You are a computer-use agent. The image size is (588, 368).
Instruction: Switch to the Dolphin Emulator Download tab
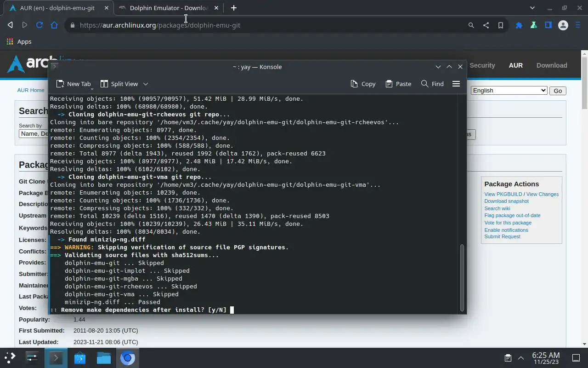pyautogui.click(x=168, y=8)
